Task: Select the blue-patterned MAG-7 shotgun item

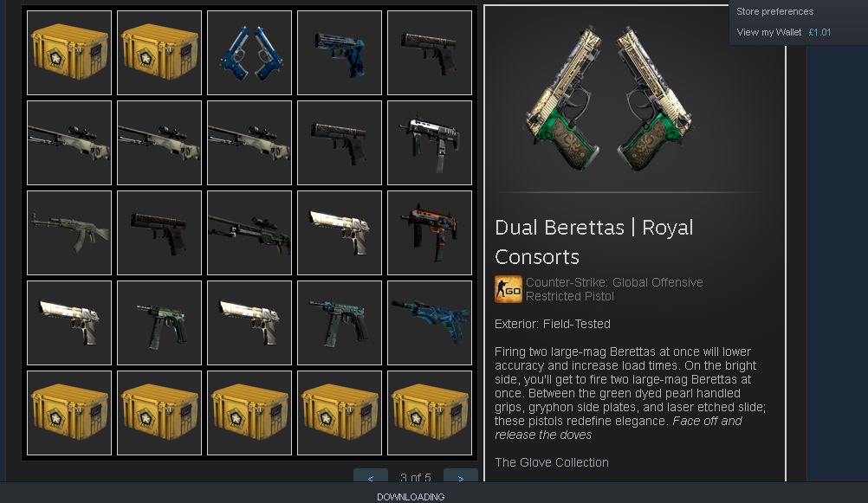Action: 430,323
